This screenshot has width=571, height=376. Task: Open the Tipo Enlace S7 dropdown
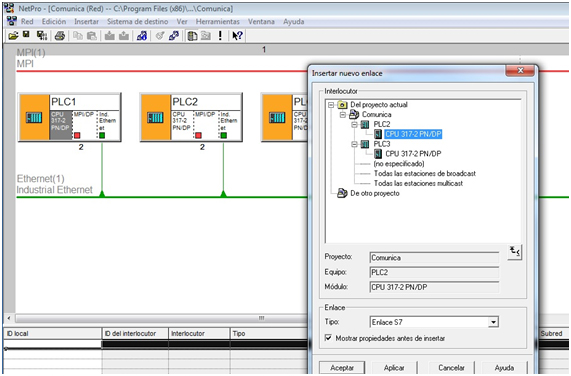[x=493, y=322]
